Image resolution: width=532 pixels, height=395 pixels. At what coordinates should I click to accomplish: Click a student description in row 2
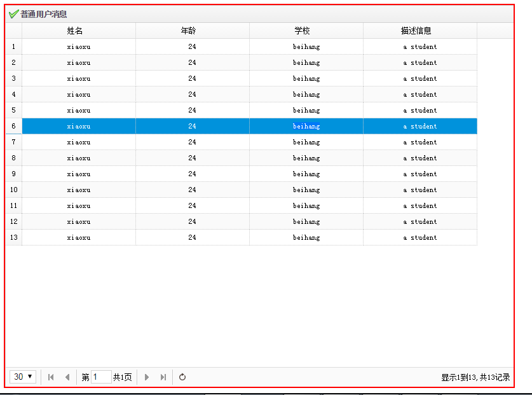[x=420, y=62]
